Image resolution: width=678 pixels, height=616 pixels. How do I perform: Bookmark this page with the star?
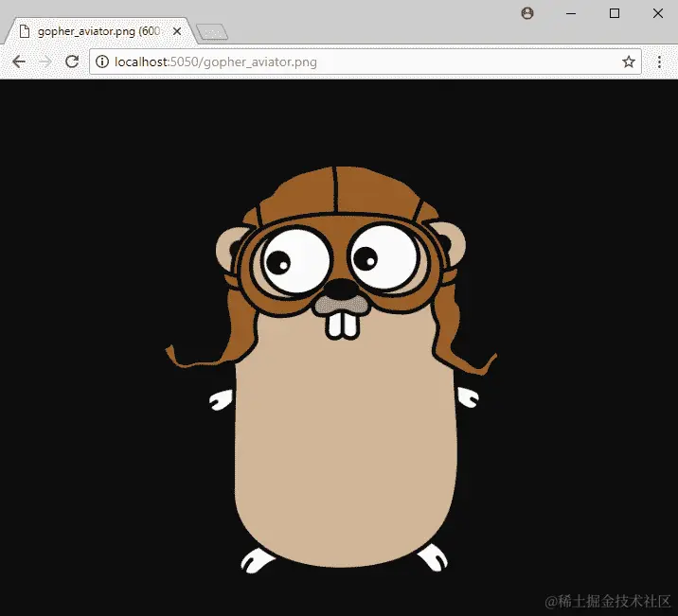[x=628, y=62]
